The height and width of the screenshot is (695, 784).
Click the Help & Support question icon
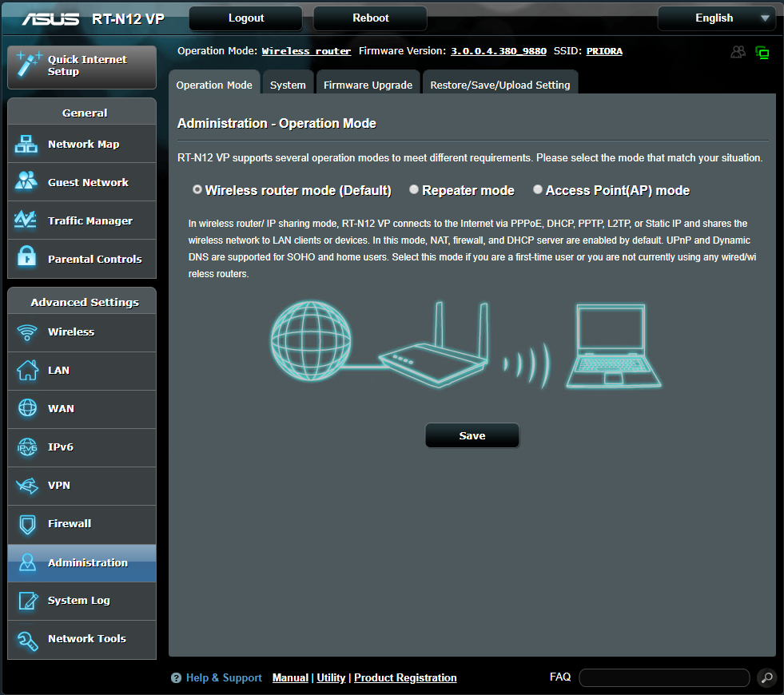click(176, 678)
